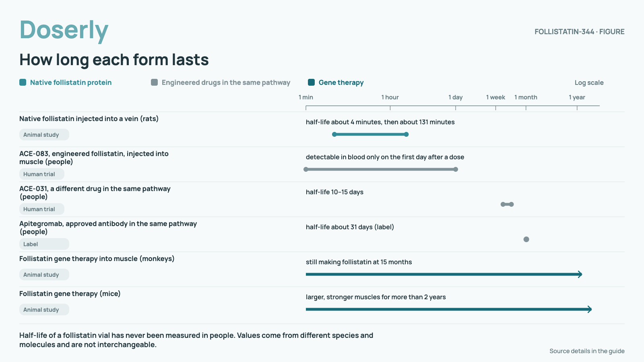Click 'Native follistatin injected into a vein (rats)' row title
This screenshot has height=362, width=644.
(x=89, y=119)
